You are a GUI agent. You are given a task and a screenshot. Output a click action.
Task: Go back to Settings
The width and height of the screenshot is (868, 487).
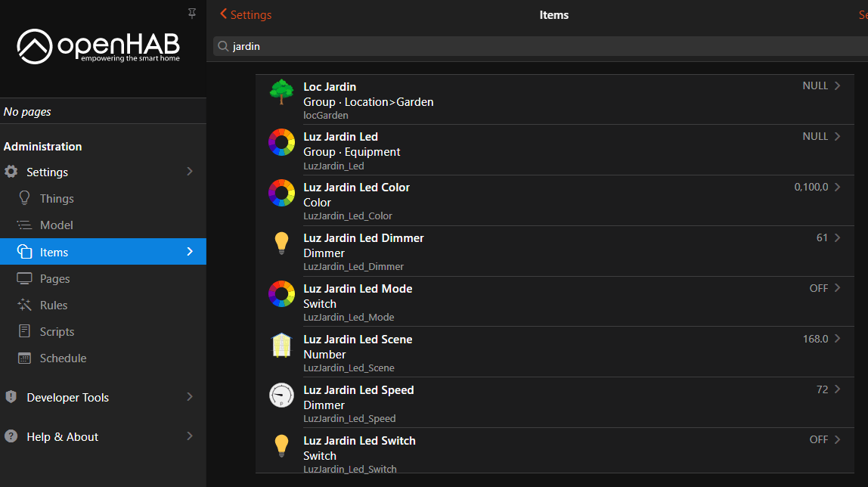tap(246, 14)
